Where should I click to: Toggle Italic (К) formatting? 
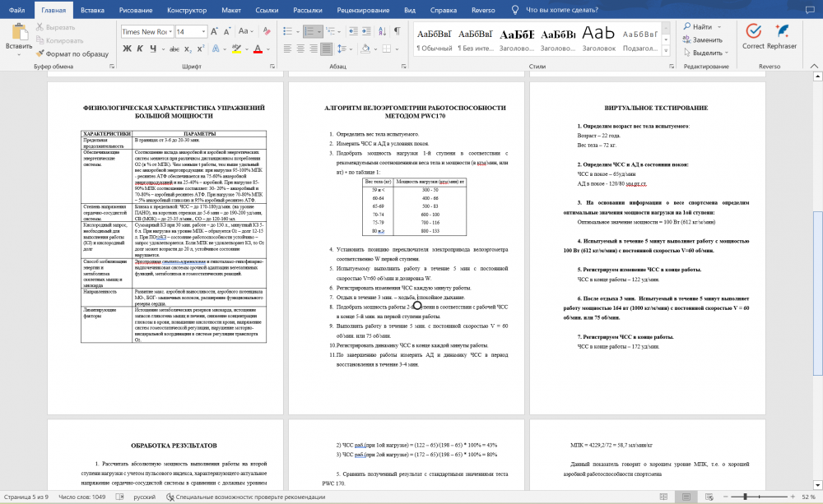click(x=140, y=49)
